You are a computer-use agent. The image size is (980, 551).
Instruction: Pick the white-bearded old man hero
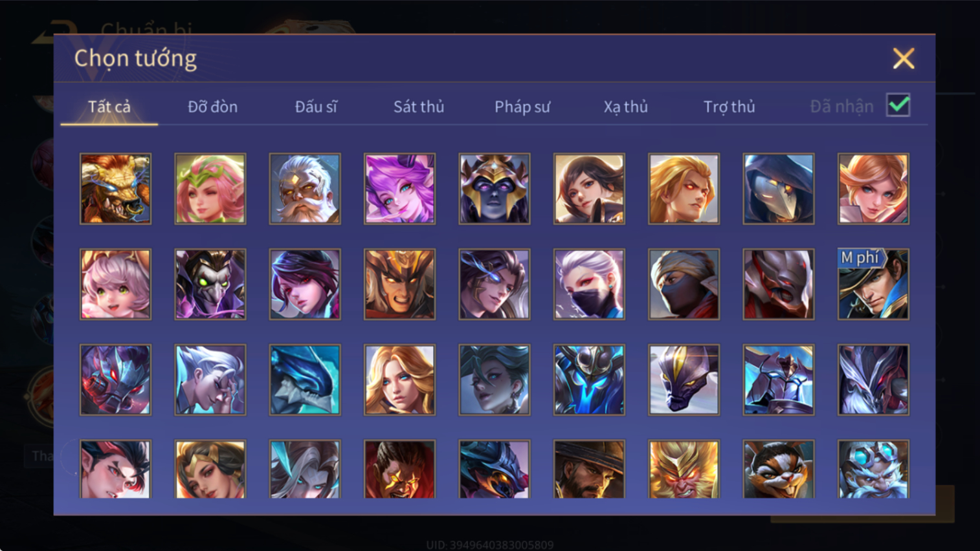[305, 189]
